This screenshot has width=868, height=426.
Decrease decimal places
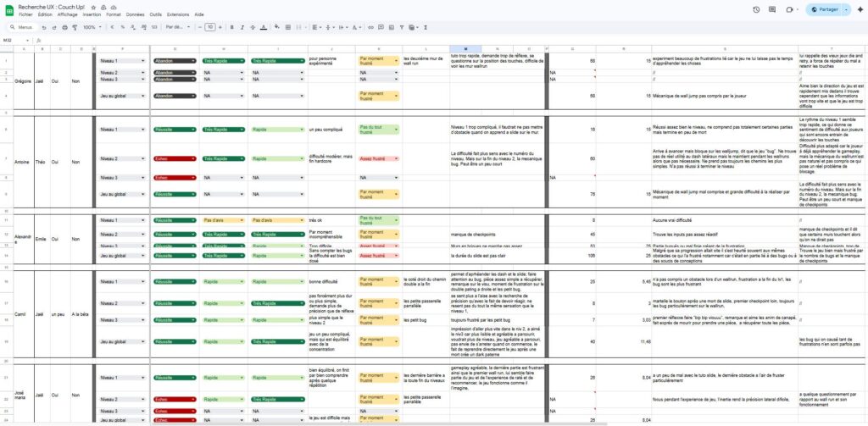point(133,27)
